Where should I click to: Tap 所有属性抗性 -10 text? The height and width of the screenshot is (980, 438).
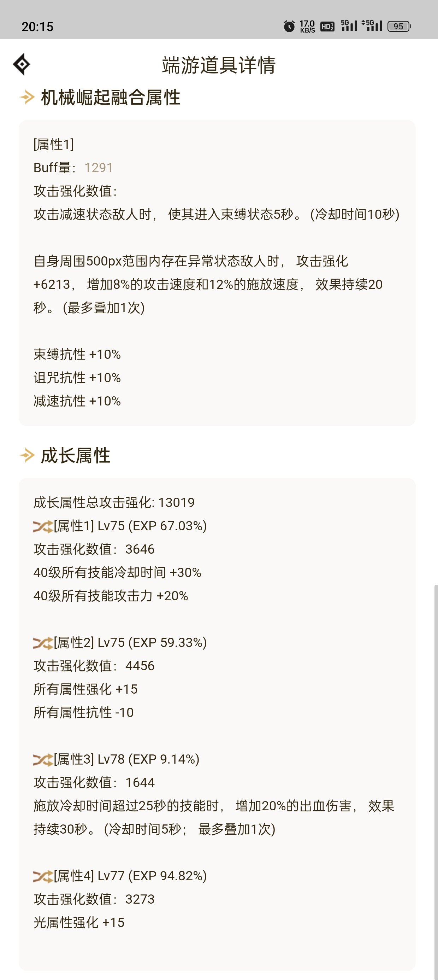[x=84, y=712]
